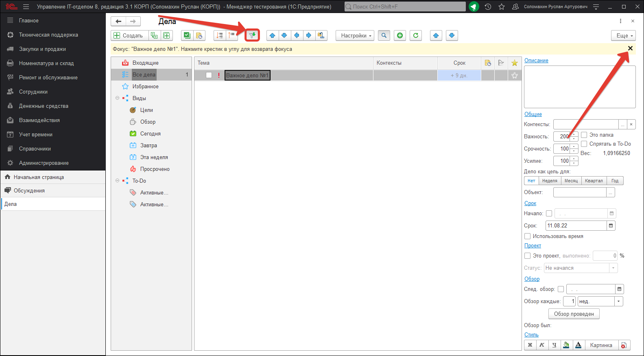Tick checkbox of 'Важное дело №1' row
This screenshot has height=356, width=644.
209,75
